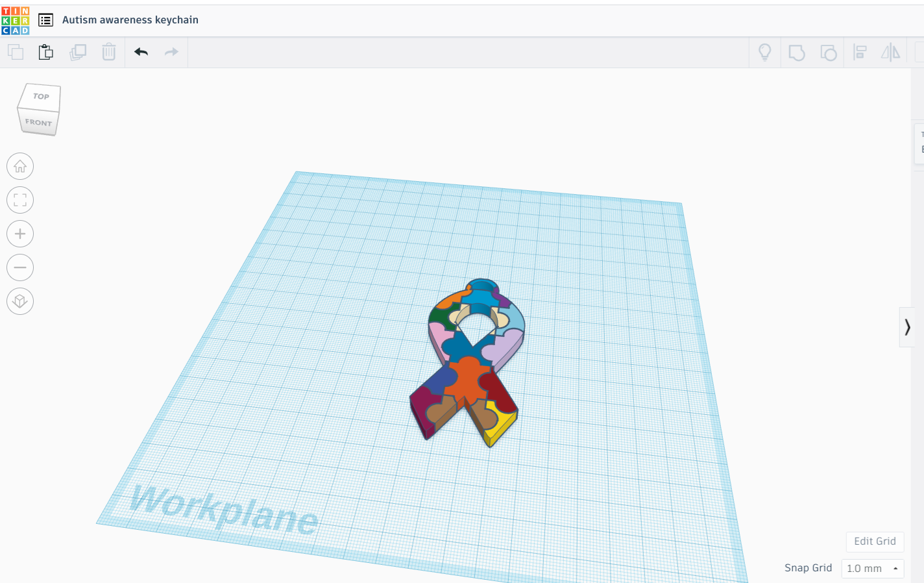Expand the collapsed shapes panel arrow
The height and width of the screenshot is (583, 924).
(906, 327)
